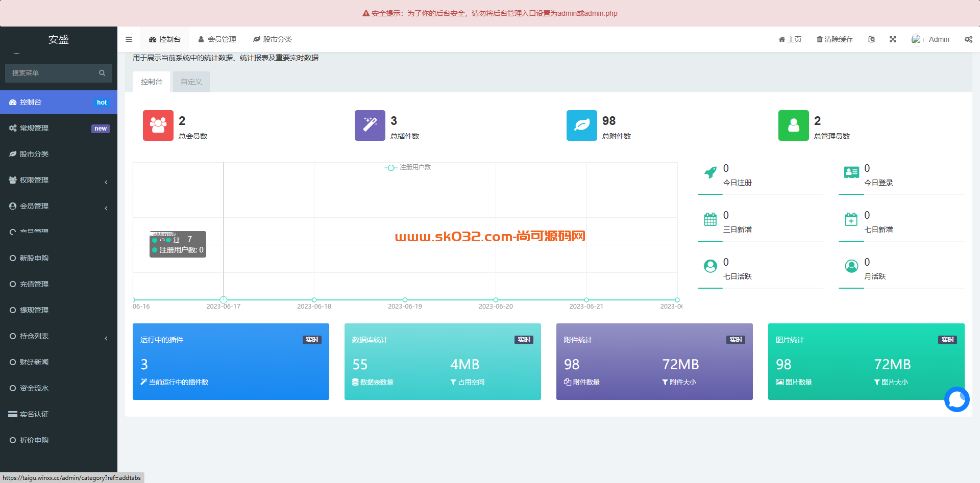Click the 图片数量 image icon
The width and height of the screenshot is (980, 483).
(780, 382)
